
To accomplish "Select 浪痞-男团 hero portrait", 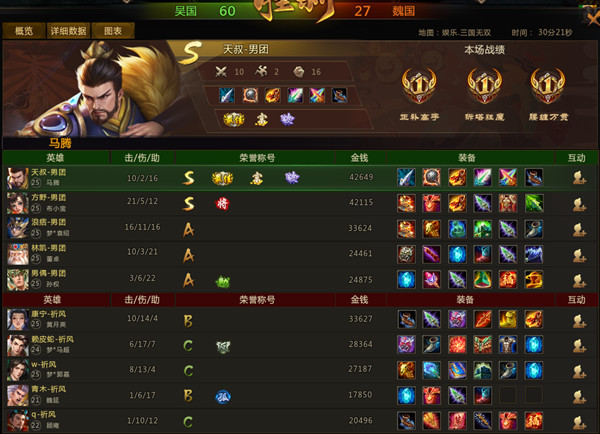I will [x=18, y=228].
